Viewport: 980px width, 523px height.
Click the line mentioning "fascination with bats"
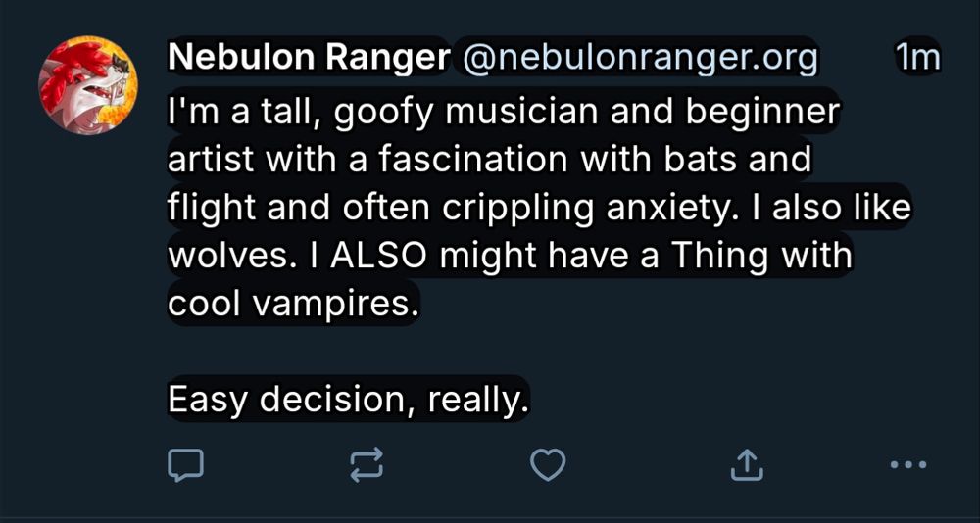490,160
